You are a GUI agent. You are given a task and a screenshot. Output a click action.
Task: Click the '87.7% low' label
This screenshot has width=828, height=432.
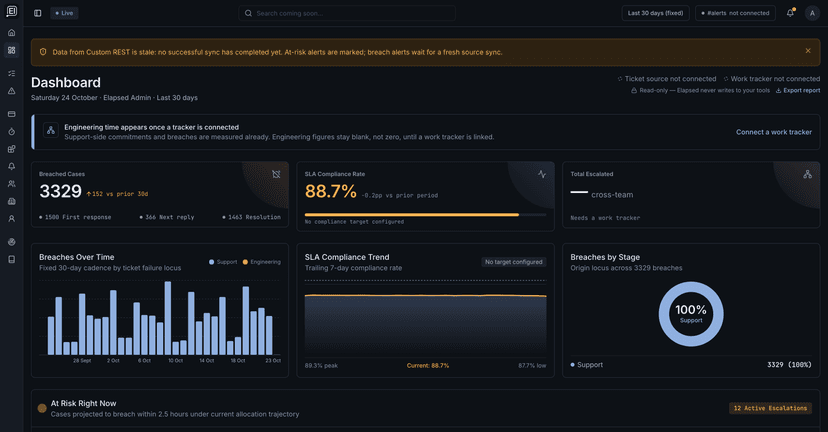click(532, 365)
